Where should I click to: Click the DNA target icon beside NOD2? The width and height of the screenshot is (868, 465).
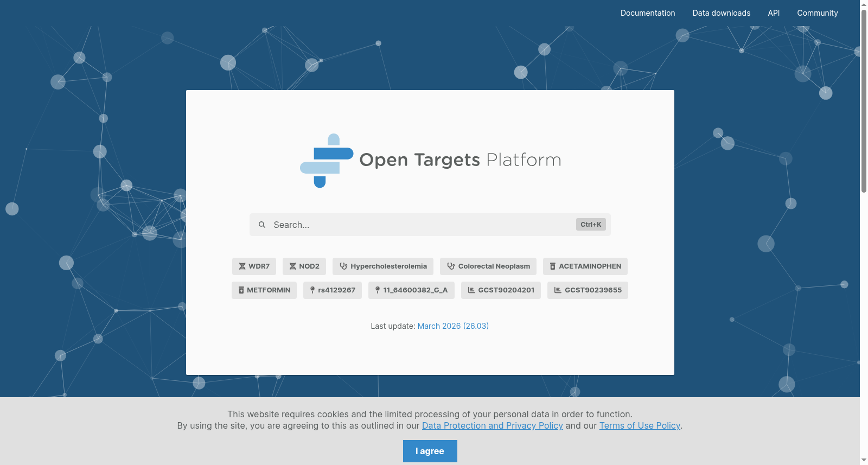tap(292, 266)
